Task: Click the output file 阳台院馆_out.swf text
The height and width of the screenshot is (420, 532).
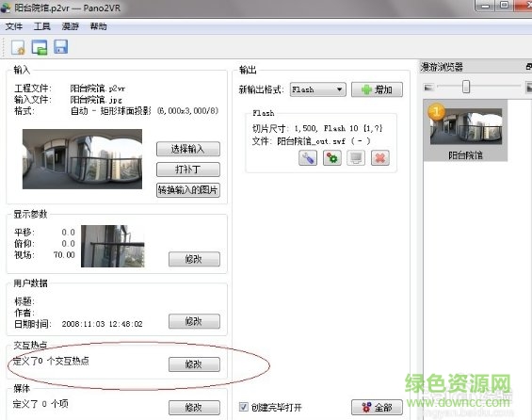Action: coord(311,141)
